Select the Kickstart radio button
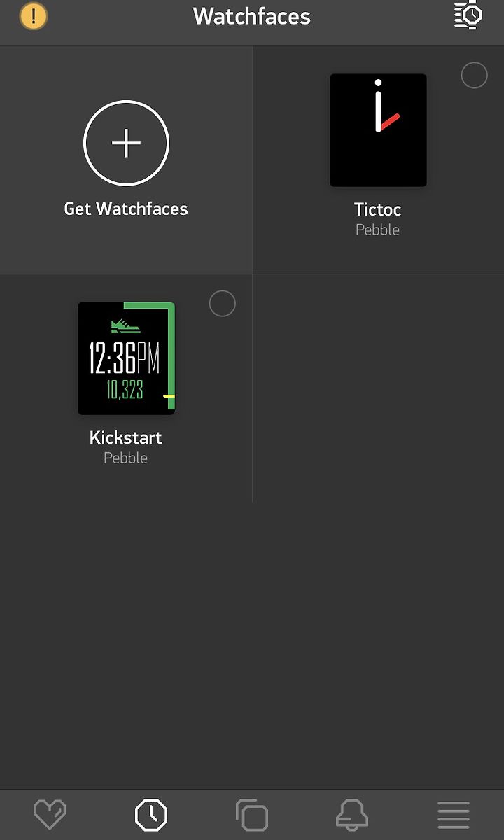504x840 pixels. click(x=222, y=304)
